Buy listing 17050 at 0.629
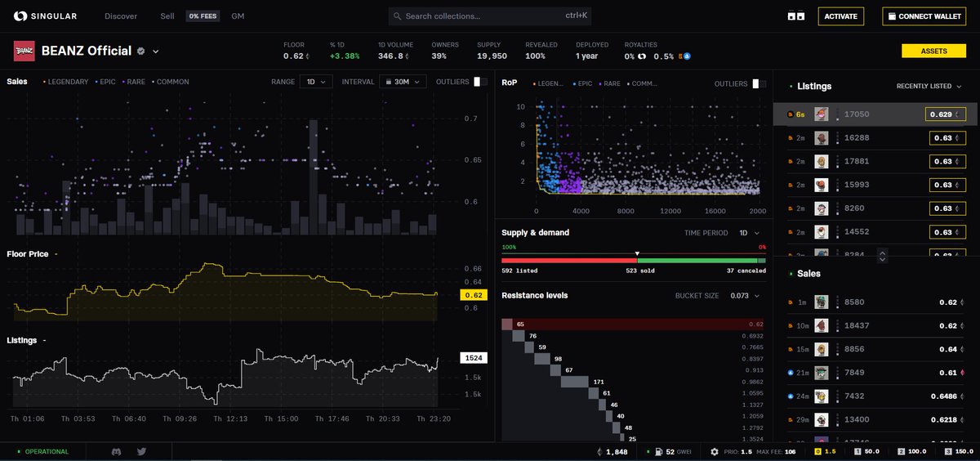The width and height of the screenshot is (980, 461). pyautogui.click(x=947, y=114)
